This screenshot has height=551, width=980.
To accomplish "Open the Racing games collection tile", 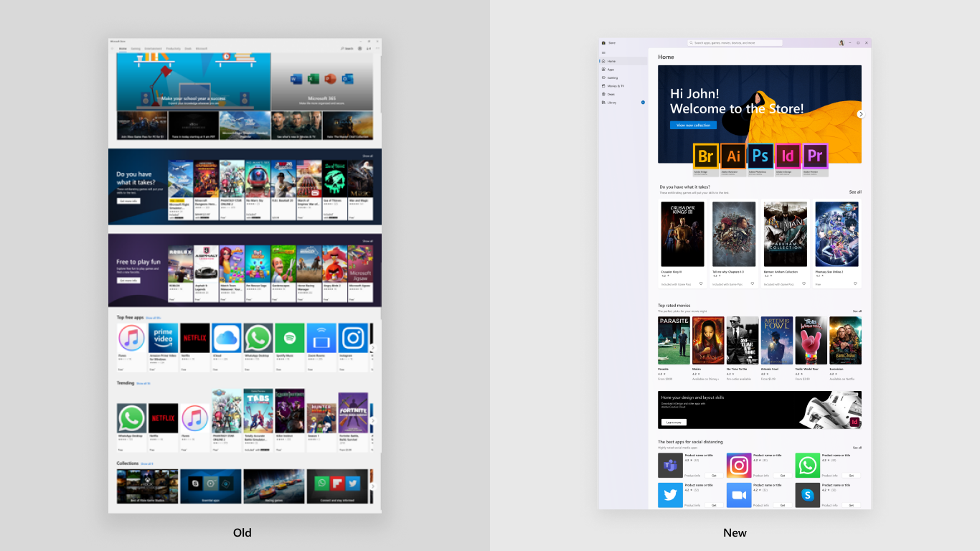I will click(274, 486).
